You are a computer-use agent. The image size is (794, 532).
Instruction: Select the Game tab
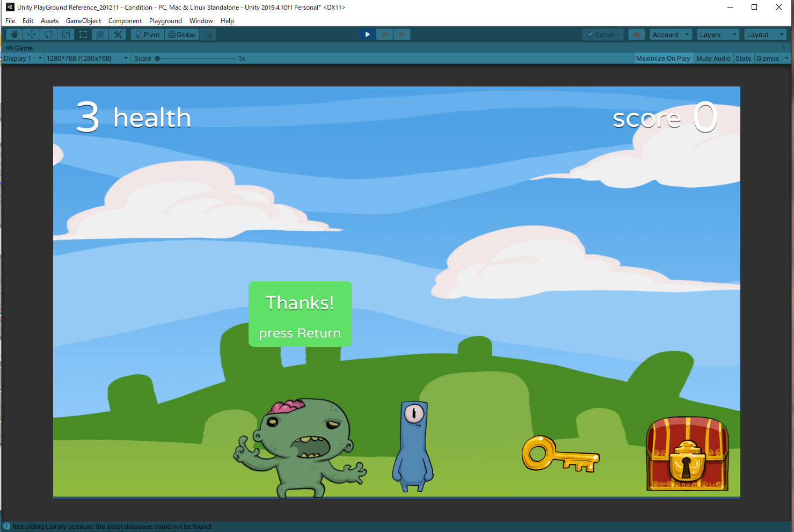click(20, 48)
